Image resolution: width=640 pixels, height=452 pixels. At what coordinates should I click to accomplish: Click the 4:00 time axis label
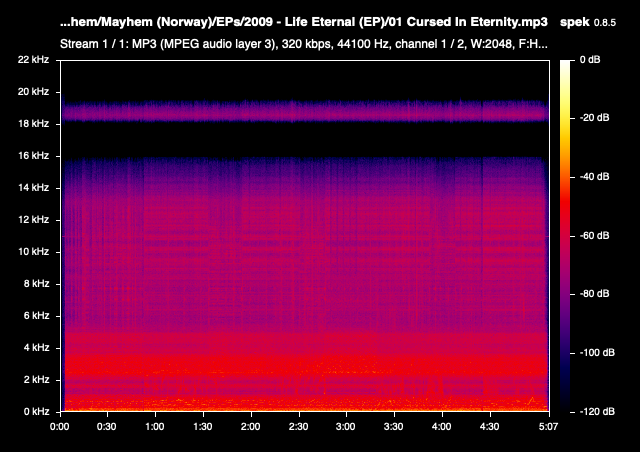(441, 427)
